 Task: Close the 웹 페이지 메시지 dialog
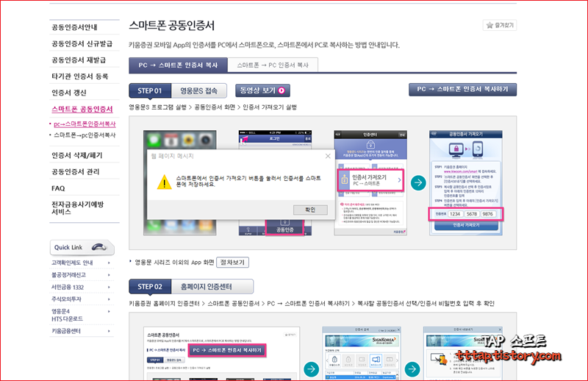coord(328,156)
